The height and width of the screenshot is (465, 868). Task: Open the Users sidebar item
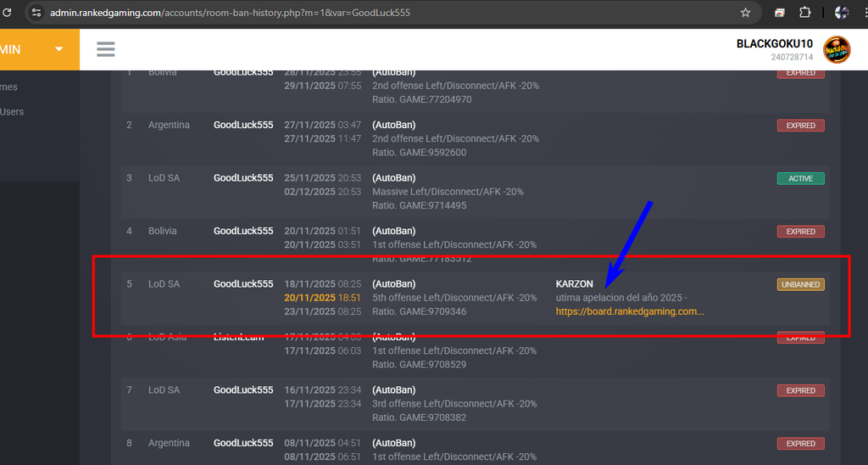(x=12, y=111)
